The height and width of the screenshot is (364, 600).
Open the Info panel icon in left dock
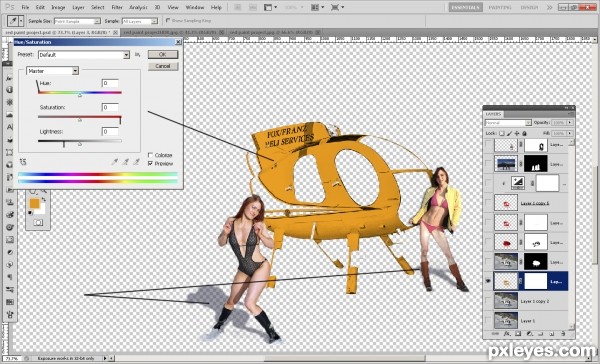click(x=9, y=90)
